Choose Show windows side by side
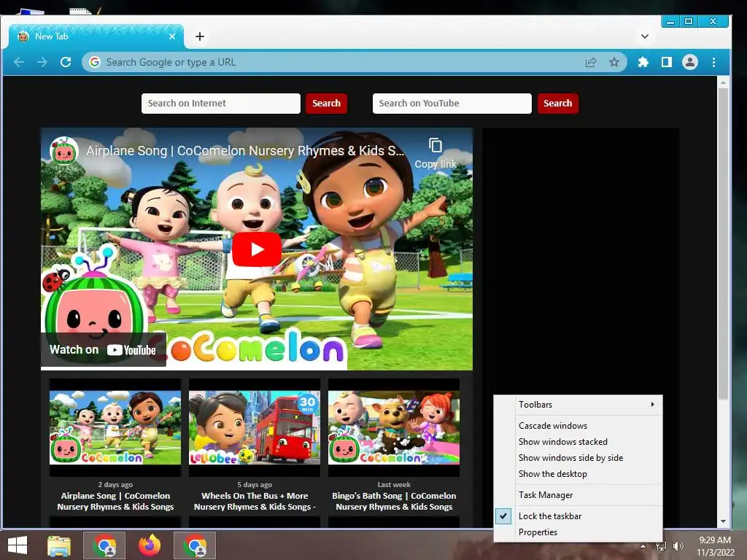This screenshot has height=560, width=747. coord(578,458)
